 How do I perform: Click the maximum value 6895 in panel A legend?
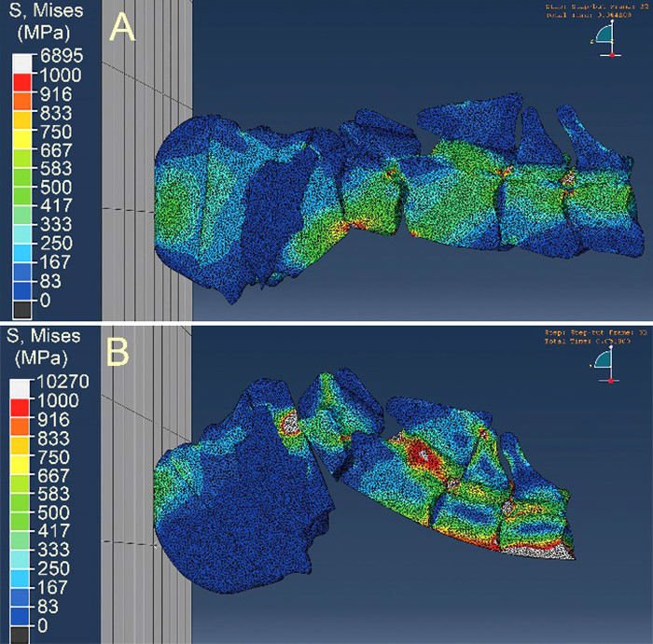pos(62,56)
